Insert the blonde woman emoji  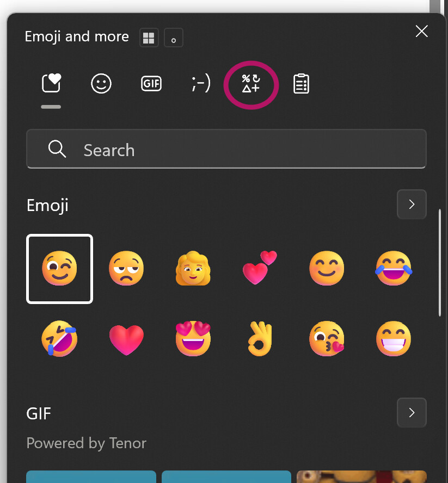coord(193,269)
